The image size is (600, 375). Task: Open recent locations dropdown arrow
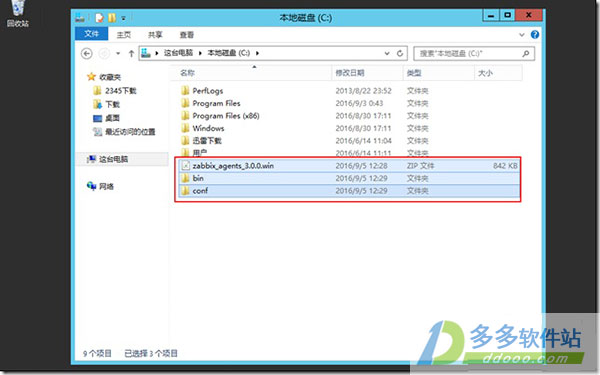(x=118, y=54)
